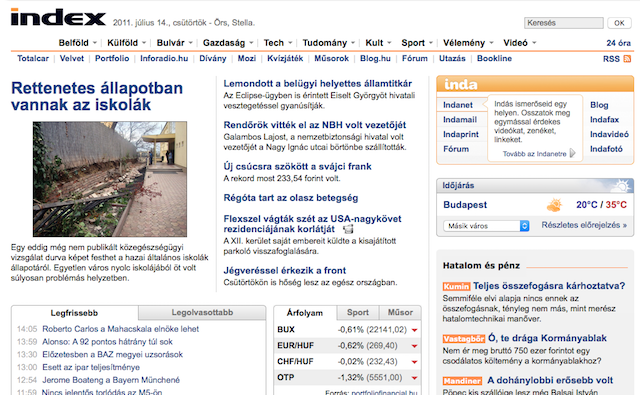This screenshot has width=640, height=395.
Task: Click the OK search button
Action: (x=619, y=23)
